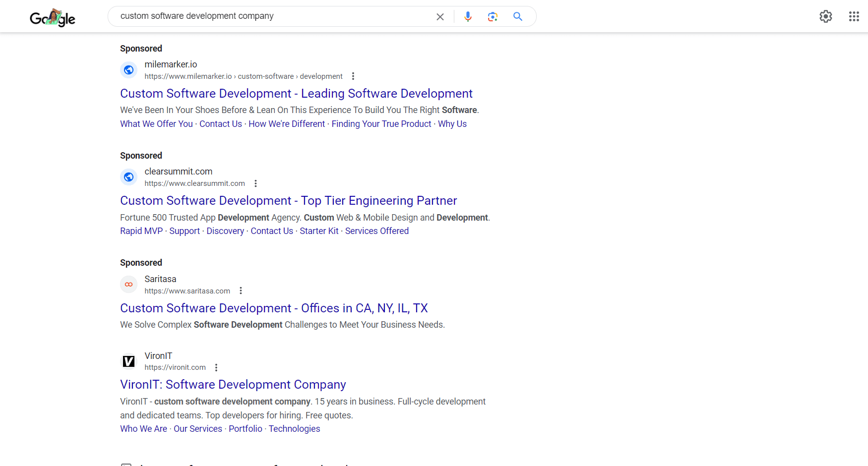Click 'Technologies' sitelink
Viewport: 868px width, 466px height.
coord(294,429)
